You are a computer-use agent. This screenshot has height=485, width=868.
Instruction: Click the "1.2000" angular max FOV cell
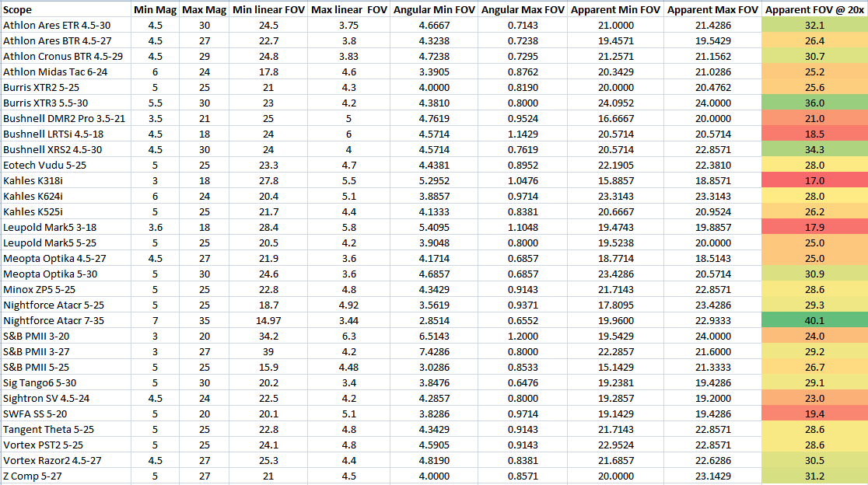pyautogui.click(x=523, y=337)
